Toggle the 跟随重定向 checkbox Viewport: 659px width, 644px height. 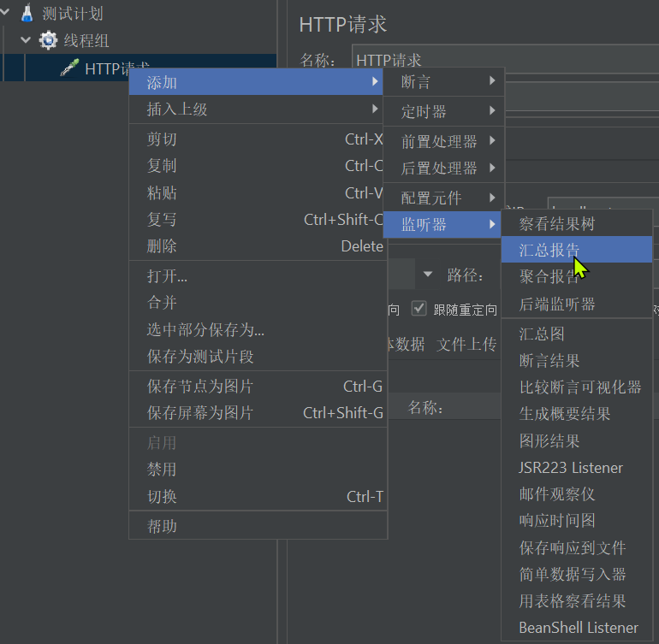tap(419, 309)
